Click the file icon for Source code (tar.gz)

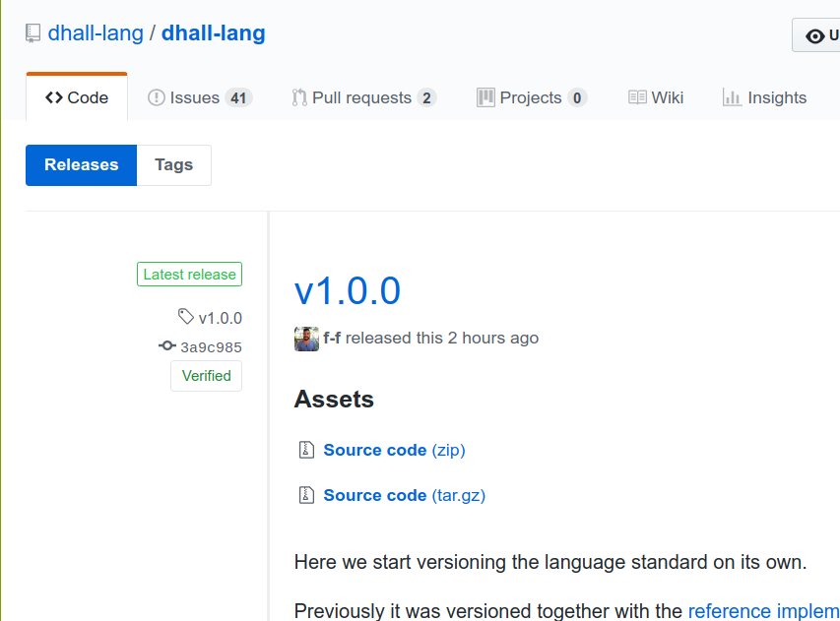(x=306, y=495)
